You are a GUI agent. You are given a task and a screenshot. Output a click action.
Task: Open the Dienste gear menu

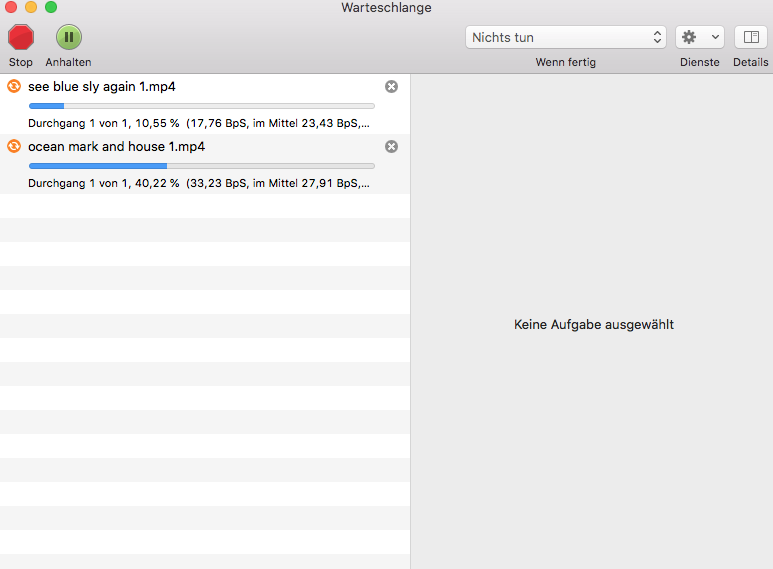pos(699,37)
